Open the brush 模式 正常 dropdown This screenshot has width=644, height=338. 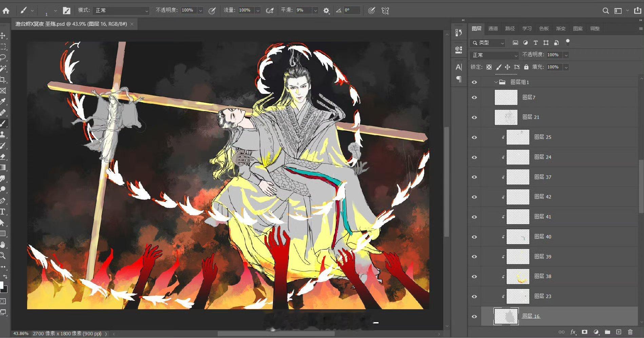tap(121, 10)
